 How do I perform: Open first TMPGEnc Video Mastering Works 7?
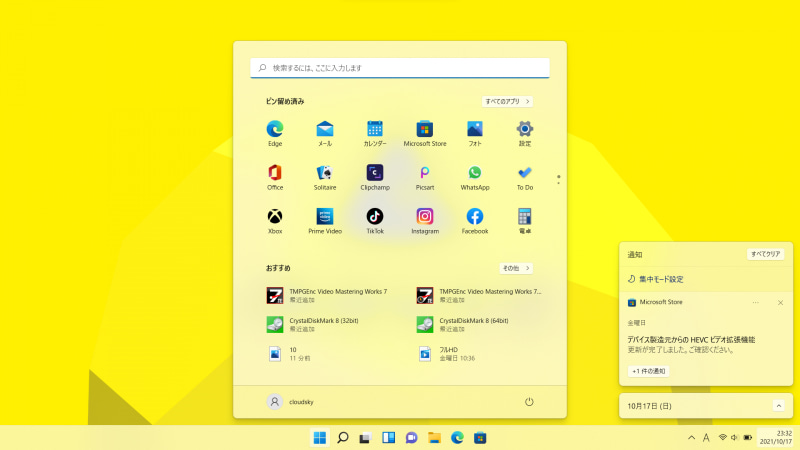point(327,295)
